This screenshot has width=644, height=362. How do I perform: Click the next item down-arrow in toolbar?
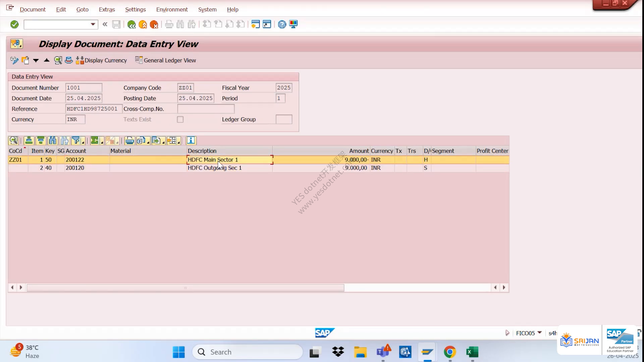pos(36,60)
